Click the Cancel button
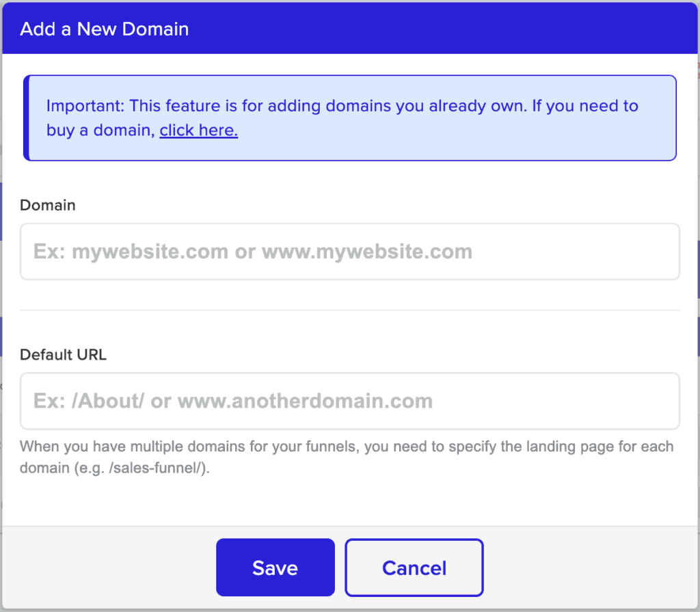The height and width of the screenshot is (612, 700). [414, 568]
